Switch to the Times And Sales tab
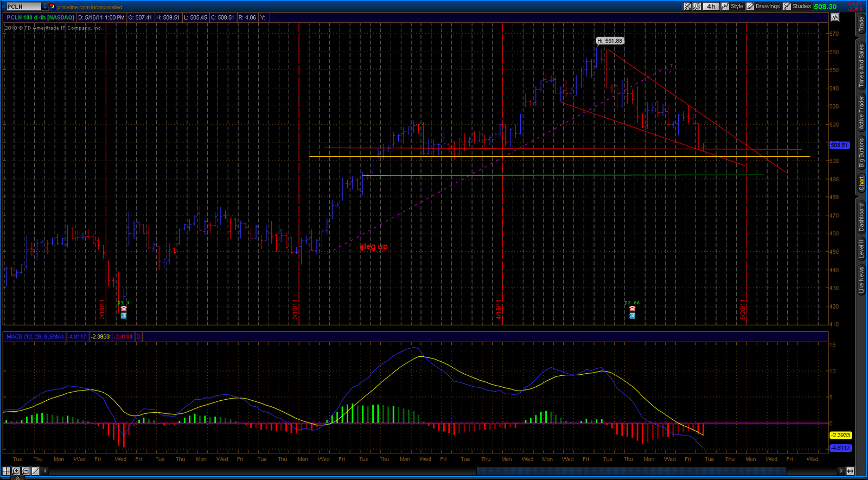 861,65
